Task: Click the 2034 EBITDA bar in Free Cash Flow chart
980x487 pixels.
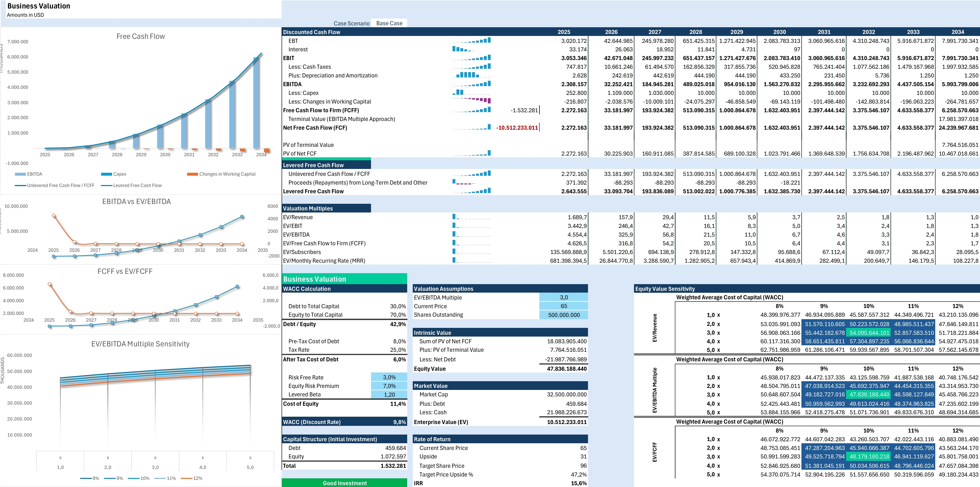Action: click(x=256, y=103)
